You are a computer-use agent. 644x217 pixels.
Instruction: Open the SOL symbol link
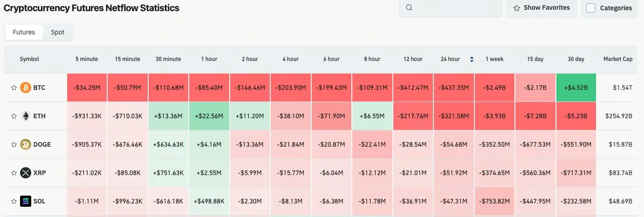coord(40,201)
